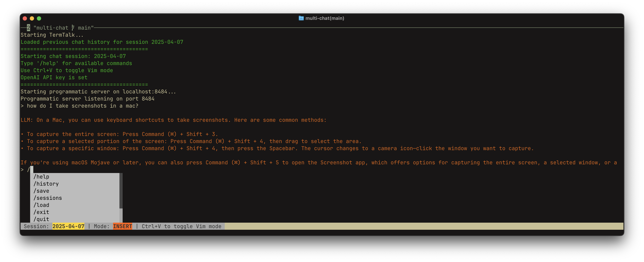Choose /history from the command list
This screenshot has height=262, width=644.
click(x=75, y=184)
